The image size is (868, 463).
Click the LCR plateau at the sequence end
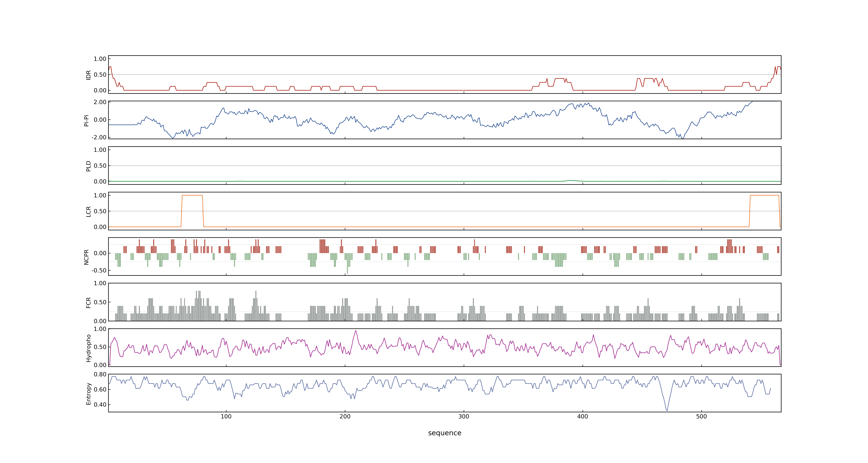pyautogui.click(x=765, y=195)
